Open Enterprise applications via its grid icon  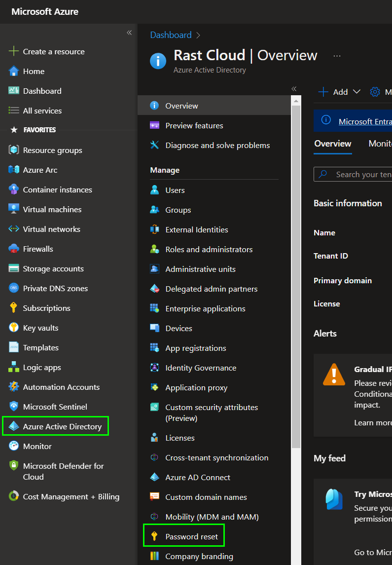(x=155, y=308)
